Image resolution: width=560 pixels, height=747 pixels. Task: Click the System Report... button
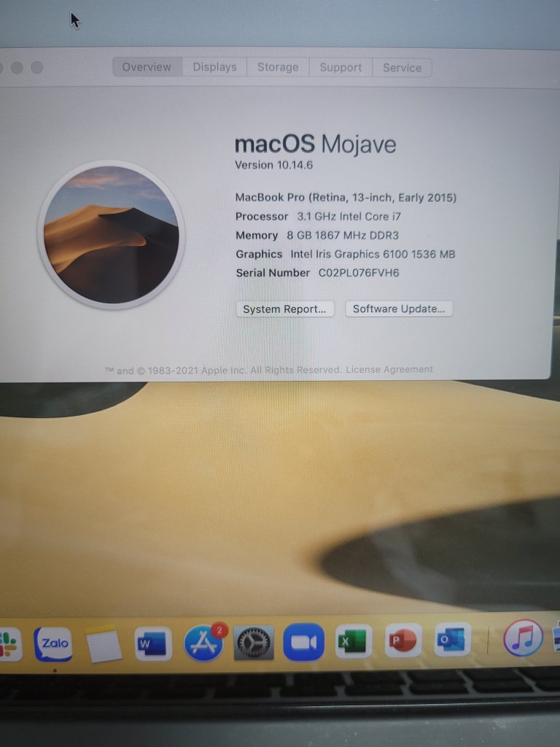point(285,309)
